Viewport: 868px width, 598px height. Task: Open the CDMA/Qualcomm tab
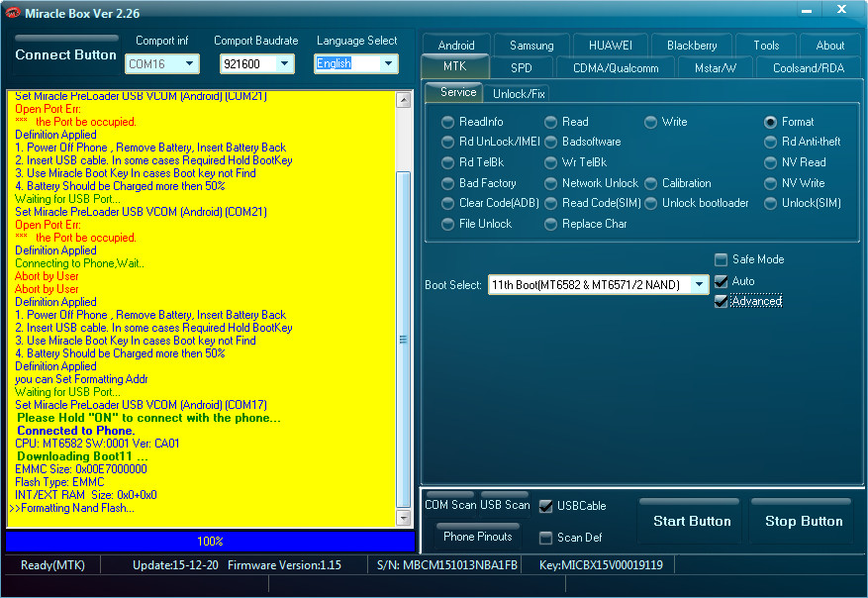(616, 67)
